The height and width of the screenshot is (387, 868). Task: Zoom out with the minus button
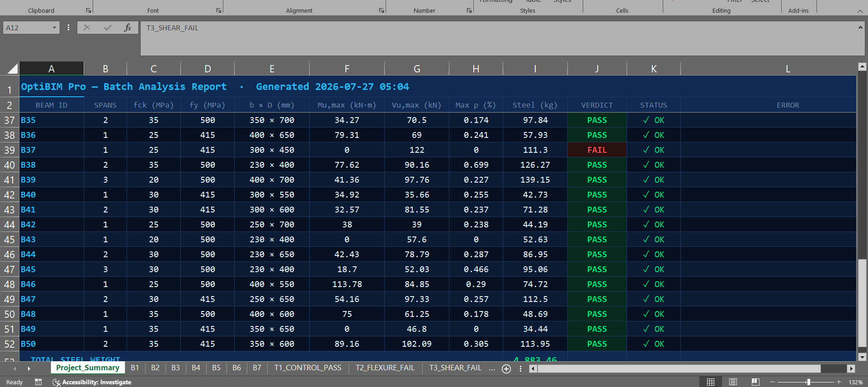tap(773, 382)
